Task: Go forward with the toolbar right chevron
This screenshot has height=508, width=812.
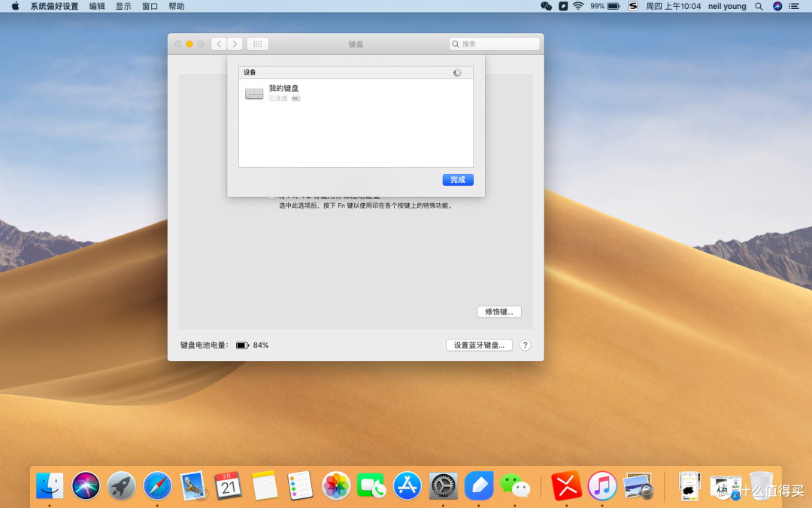Action: [235, 44]
